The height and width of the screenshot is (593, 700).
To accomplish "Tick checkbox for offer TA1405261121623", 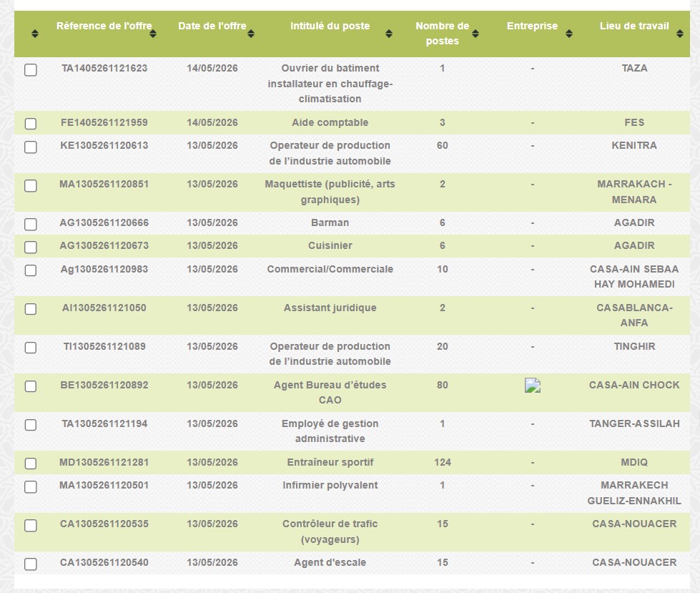I will tap(30, 69).
